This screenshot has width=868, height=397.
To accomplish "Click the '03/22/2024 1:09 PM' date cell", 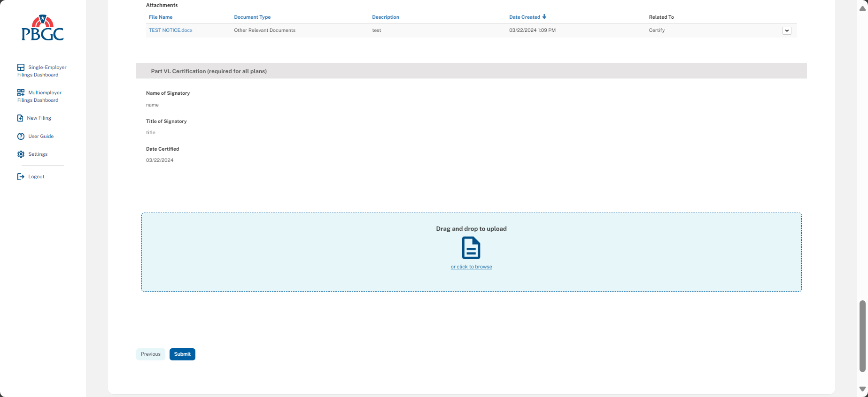I will point(532,31).
